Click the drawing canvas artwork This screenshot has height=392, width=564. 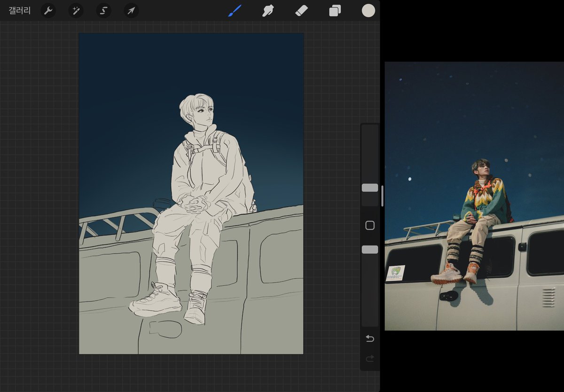191,193
